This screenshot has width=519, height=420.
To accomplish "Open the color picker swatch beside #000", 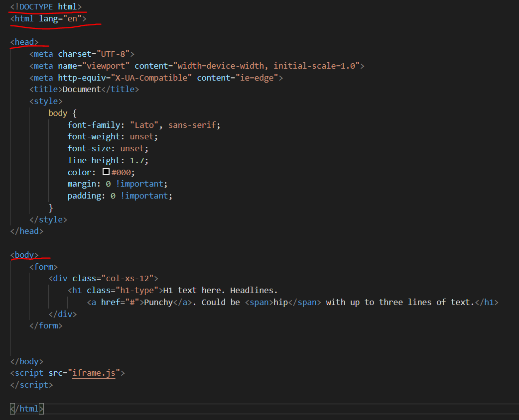I will pyautogui.click(x=105, y=172).
